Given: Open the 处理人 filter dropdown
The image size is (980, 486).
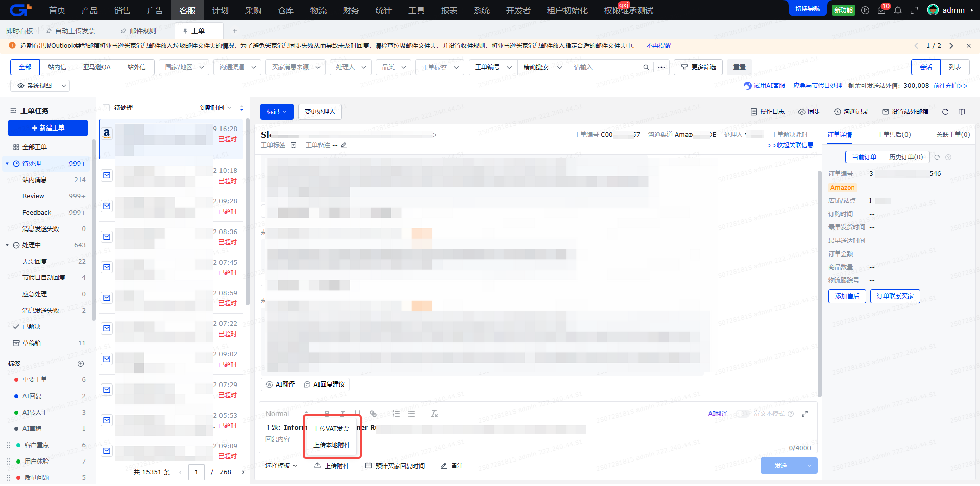Looking at the screenshot, I should coord(351,67).
